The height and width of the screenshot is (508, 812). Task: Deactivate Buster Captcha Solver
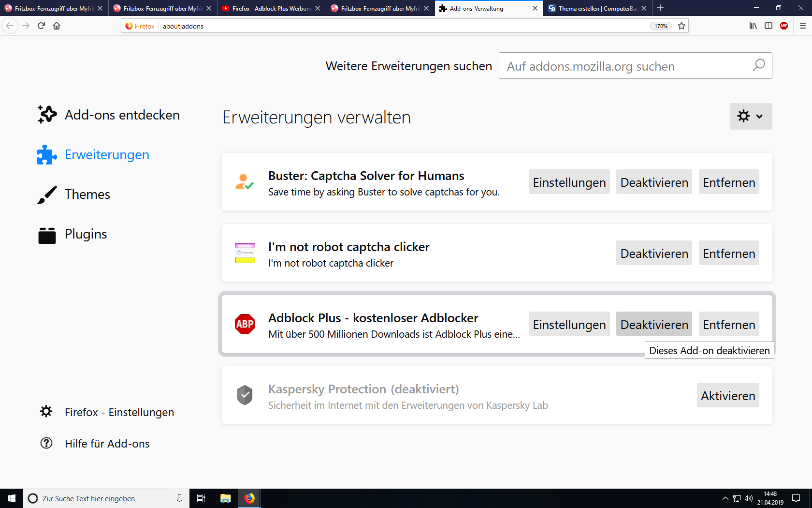[x=654, y=182]
